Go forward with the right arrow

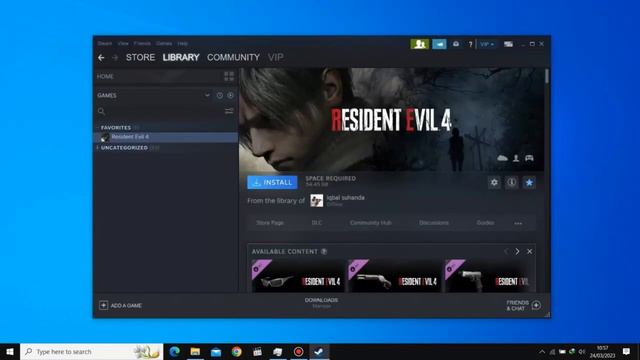pos(115,58)
